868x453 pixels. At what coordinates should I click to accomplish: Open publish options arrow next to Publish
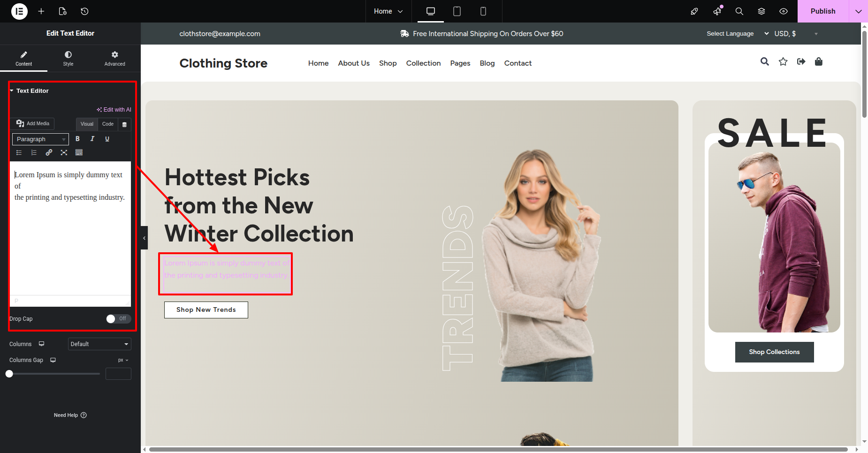click(x=858, y=11)
